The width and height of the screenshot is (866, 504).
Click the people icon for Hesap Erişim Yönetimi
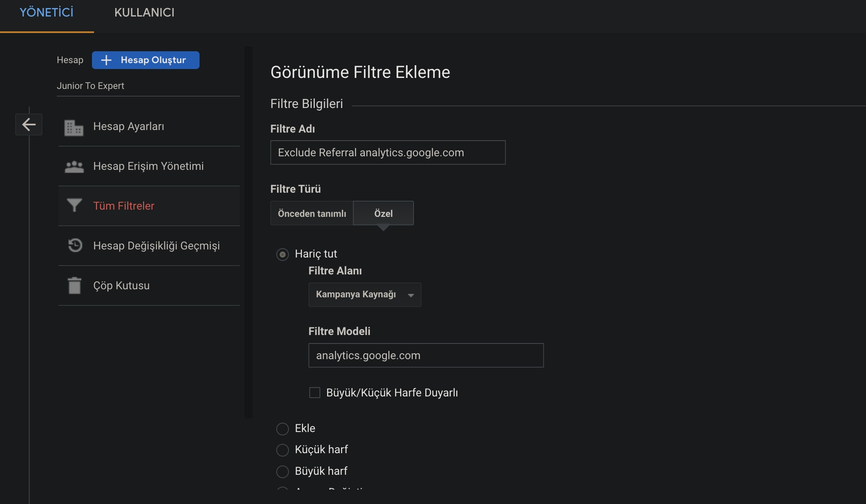(74, 166)
